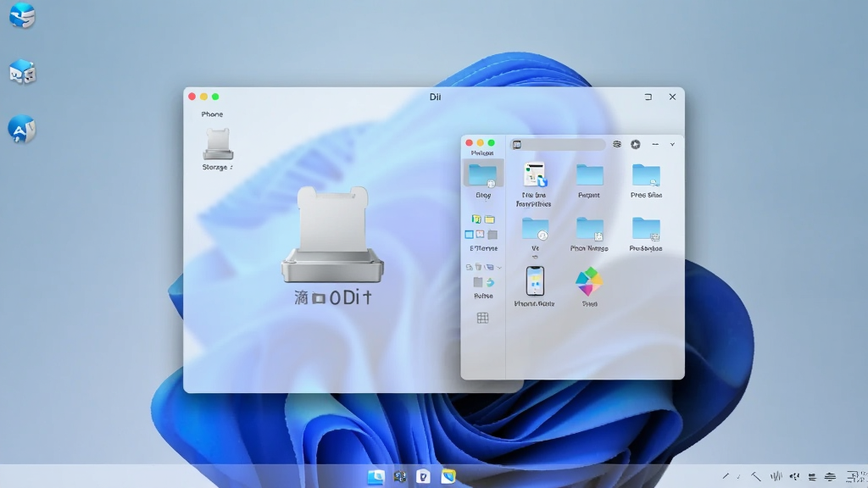Viewport: 868px width, 488px height.
Task: Click the blue outlined square icon in the sidebar
Action: pyautogui.click(x=469, y=235)
